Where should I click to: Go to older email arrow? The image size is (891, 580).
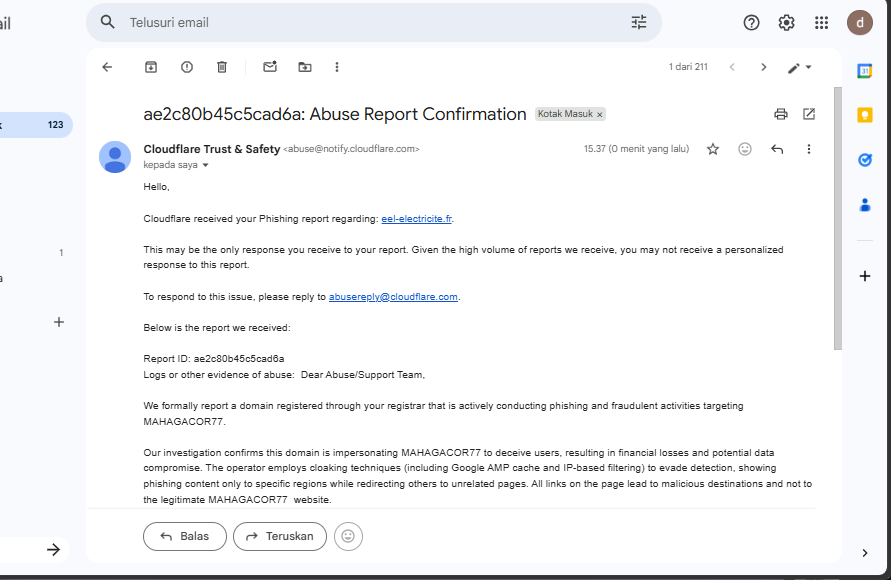point(763,67)
